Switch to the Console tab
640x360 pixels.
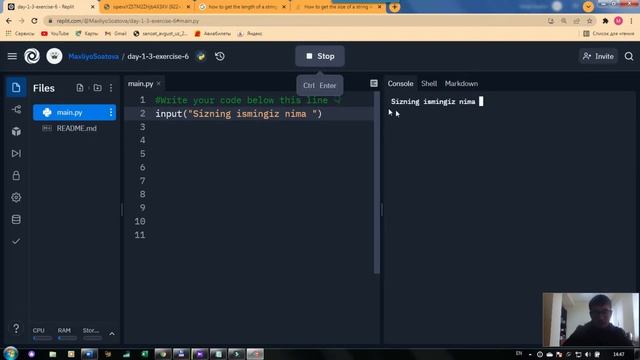click(x=400, y=83)
